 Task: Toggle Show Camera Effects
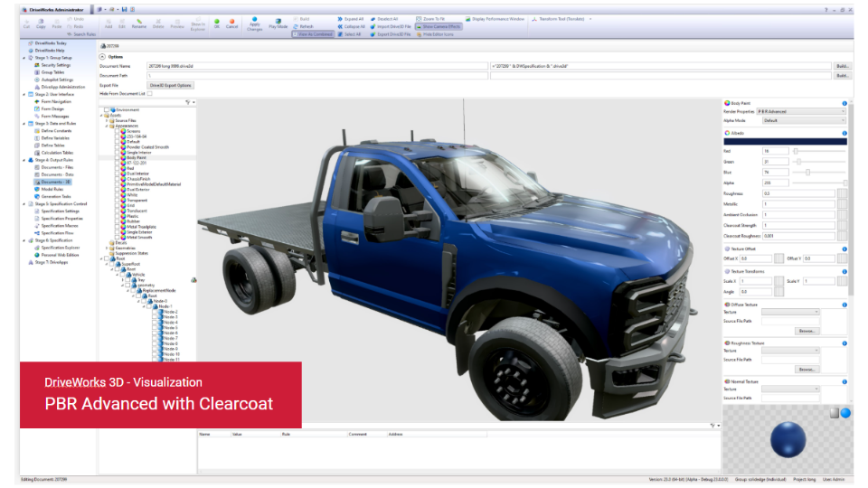coord(439,26)
